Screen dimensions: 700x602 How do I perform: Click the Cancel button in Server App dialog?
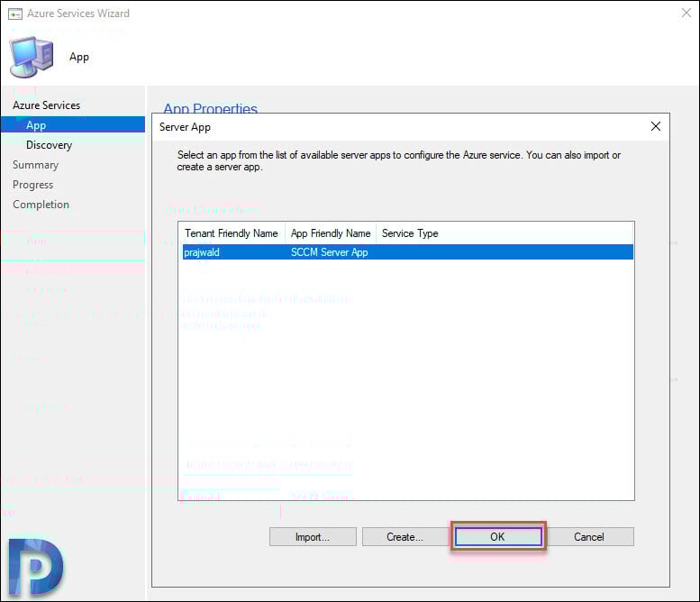(x=589, y=536)
